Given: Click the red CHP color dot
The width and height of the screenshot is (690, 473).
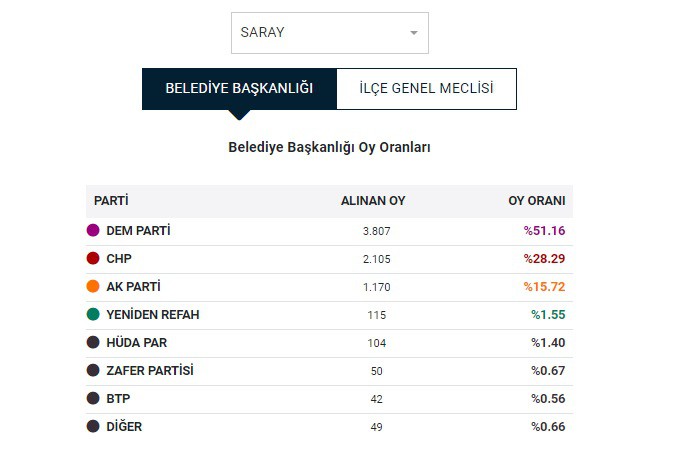Looking at the screenshot, I should coord(93,258).
